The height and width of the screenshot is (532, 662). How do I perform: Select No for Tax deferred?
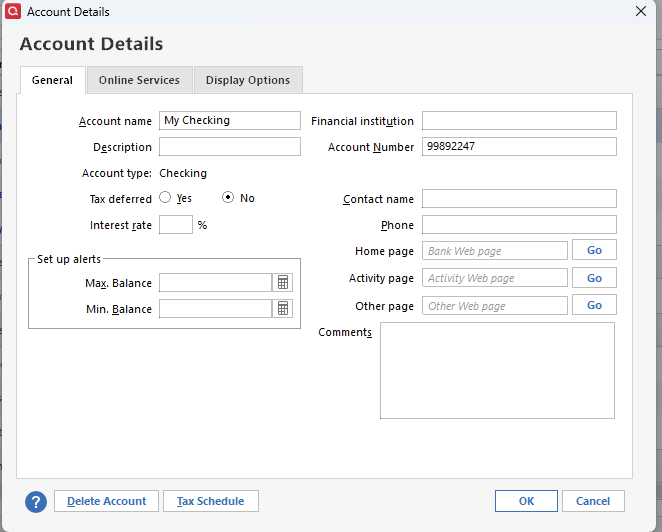click(228, 198)
